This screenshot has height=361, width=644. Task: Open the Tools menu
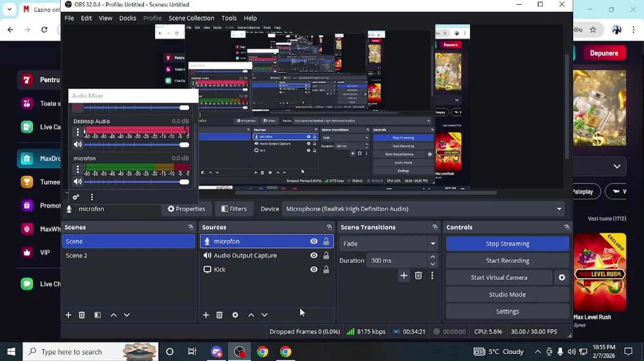[x=229, y=18]
